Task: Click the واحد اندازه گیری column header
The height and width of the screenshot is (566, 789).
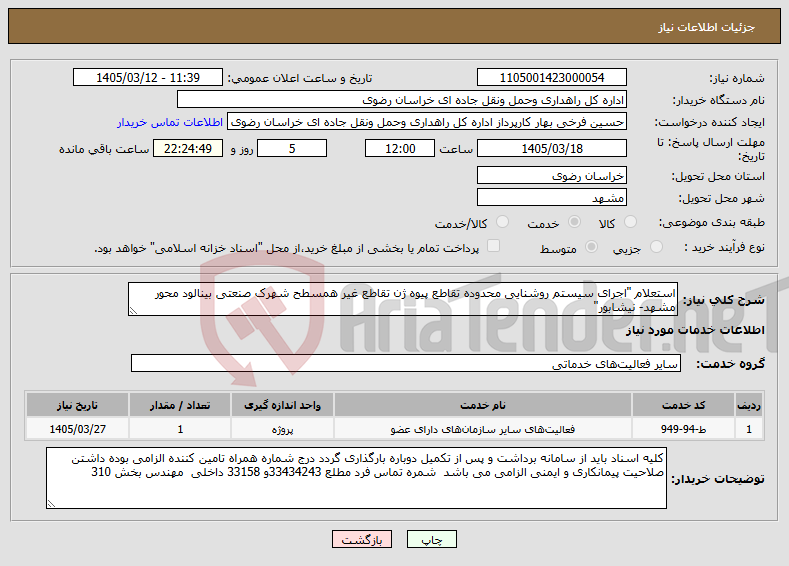Action: click(282, 405)
